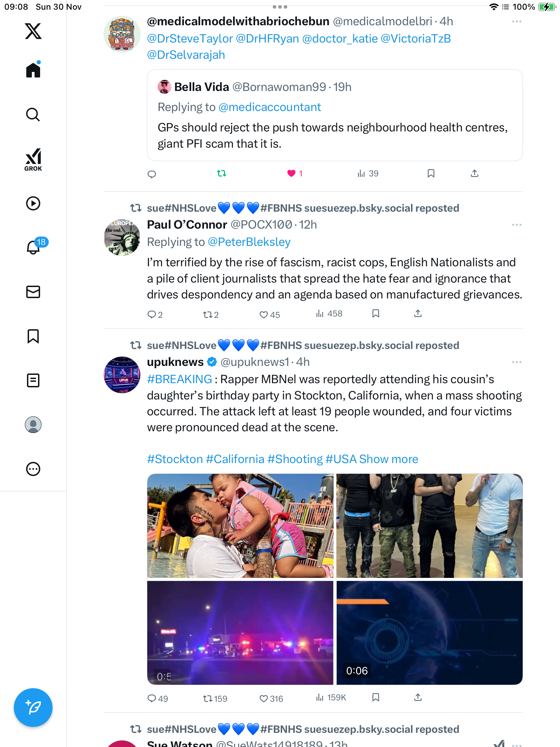This screenshot has width=560, height=747.
Task: Undo repost on the medicalmodelwithabriochebun post
Action: (x=222, y=173)
